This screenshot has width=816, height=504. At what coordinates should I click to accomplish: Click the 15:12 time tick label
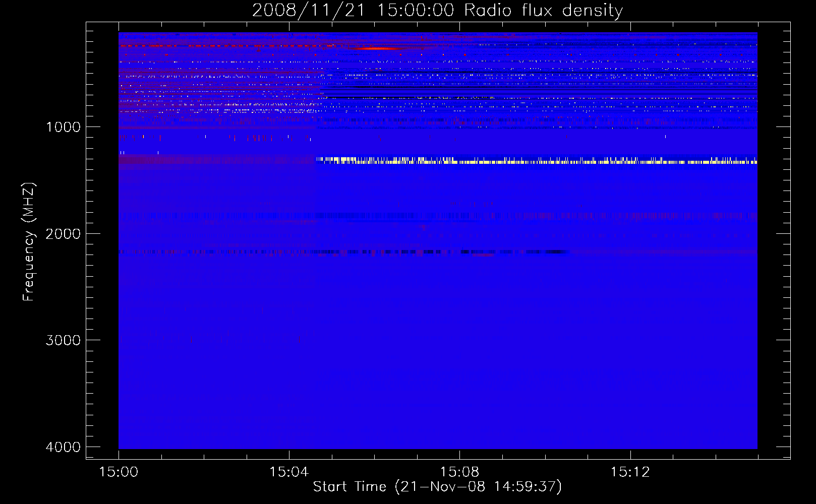pos(630,472)
